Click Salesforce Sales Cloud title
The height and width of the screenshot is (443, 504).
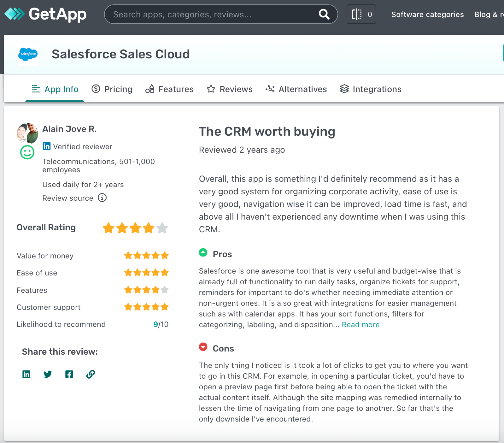[121, 54]
